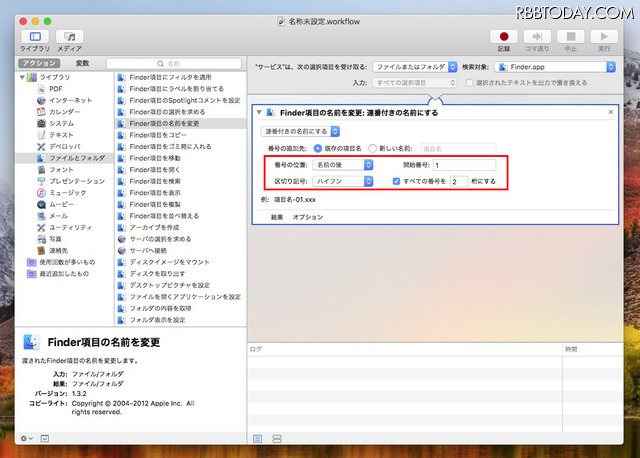
Task: Open the ファイルまたはフォルダ service input dropdown
Action: pos(414,67)
